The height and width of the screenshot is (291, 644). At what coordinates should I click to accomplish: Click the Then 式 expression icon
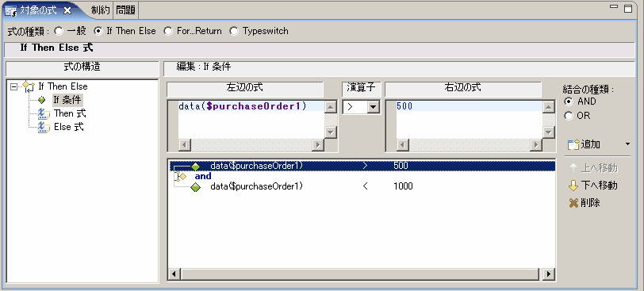tap(43, 113)
